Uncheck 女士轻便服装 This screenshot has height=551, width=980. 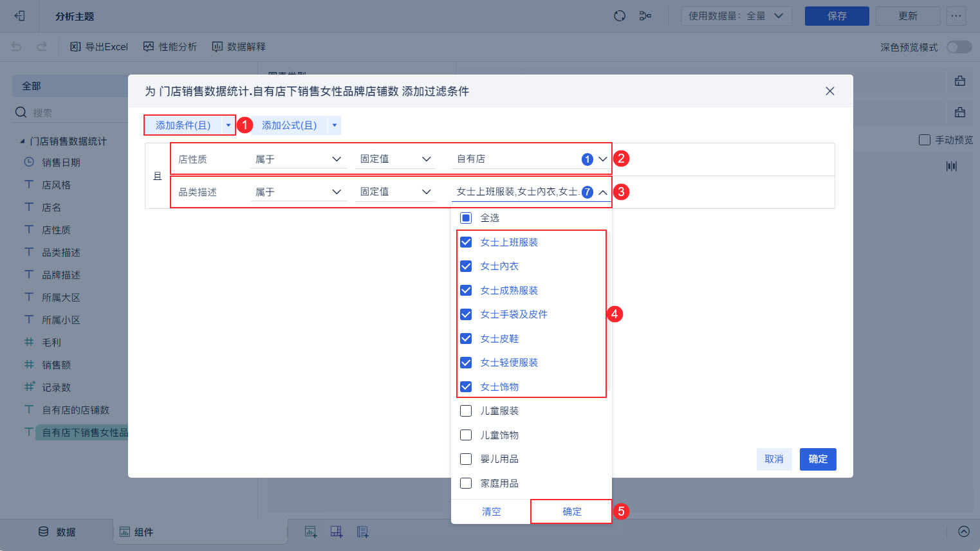(466, 363)
